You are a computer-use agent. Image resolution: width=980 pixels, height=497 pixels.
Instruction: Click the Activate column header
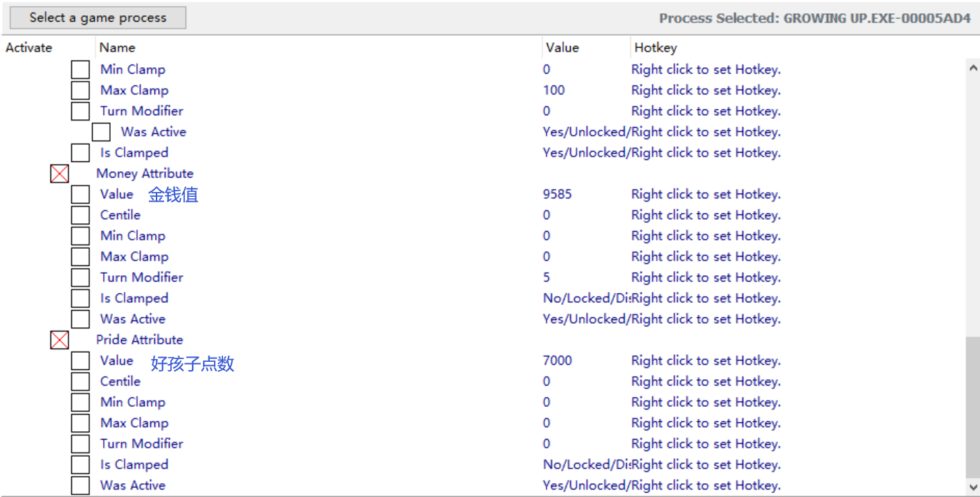coord(28,48)
